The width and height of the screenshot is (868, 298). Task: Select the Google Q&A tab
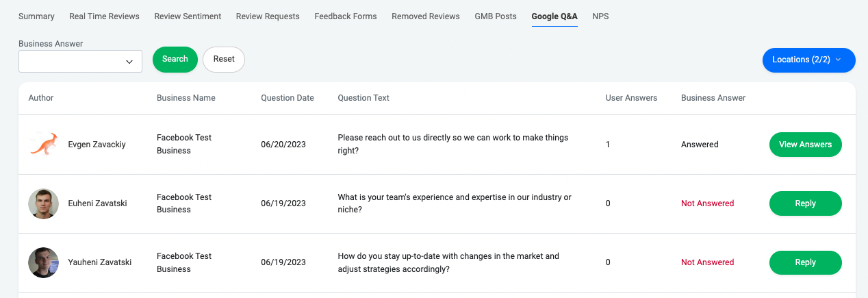pos(554,16)
